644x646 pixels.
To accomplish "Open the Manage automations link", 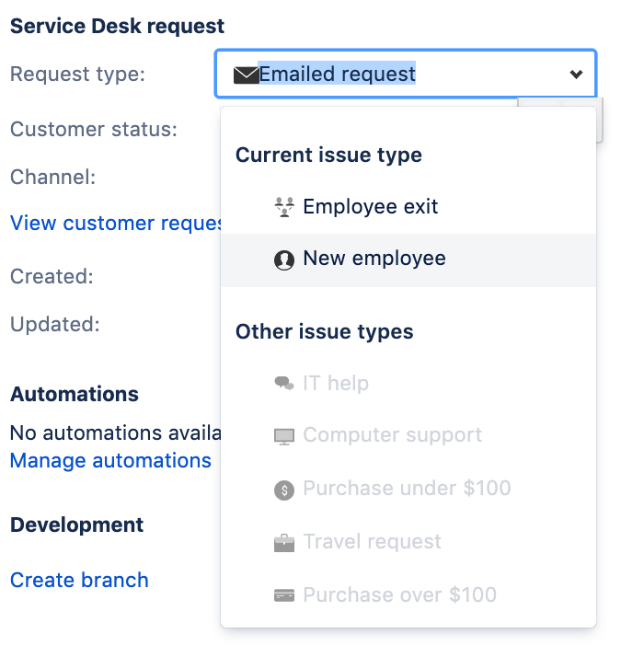I will point(110,461).
